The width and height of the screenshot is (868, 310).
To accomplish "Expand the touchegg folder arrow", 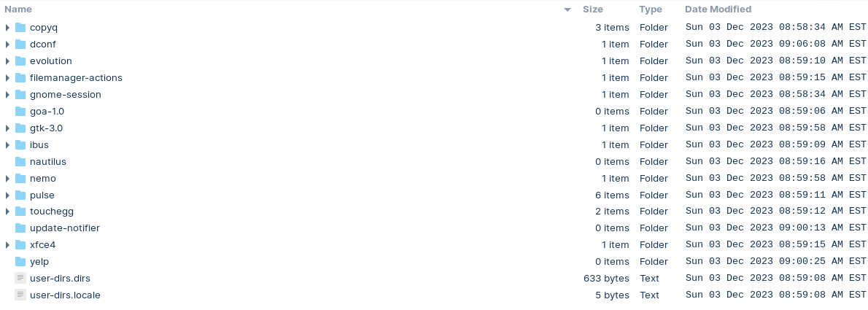I will pos(7,212).
